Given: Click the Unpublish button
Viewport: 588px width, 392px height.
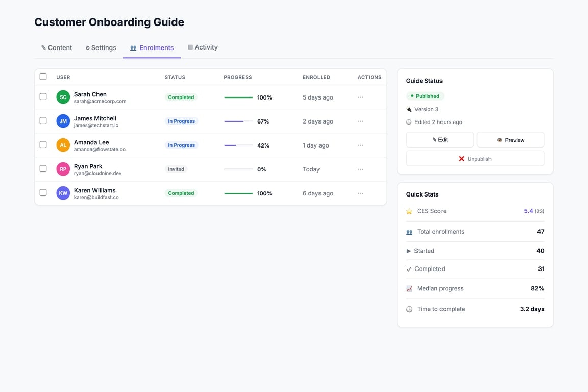Looking at the screenshot, I should [x=475, y=158].
